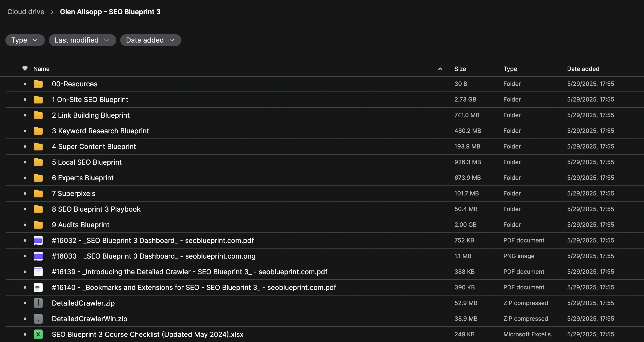Toggle favorite dot for 5 Local SEO Blueprint
The height and width of the screenshot is (342, 644).
click(25, 162)
